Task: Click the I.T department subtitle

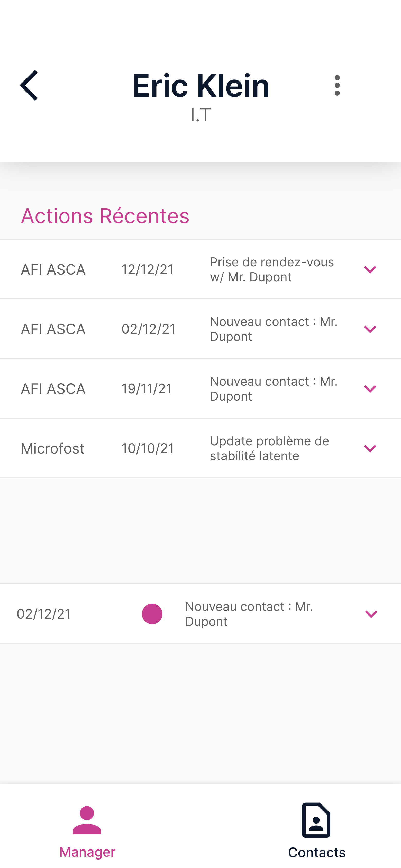Action: point(200,115)
